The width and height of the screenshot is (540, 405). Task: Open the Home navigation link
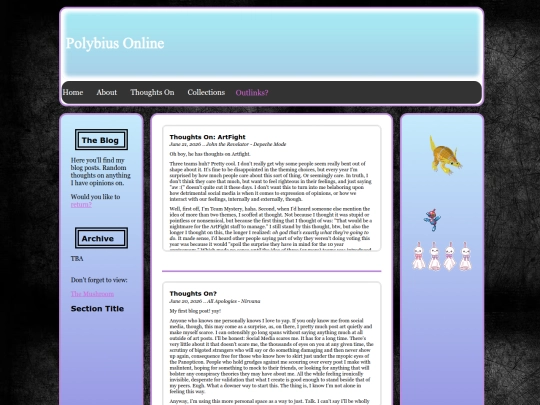pos(73,92)
